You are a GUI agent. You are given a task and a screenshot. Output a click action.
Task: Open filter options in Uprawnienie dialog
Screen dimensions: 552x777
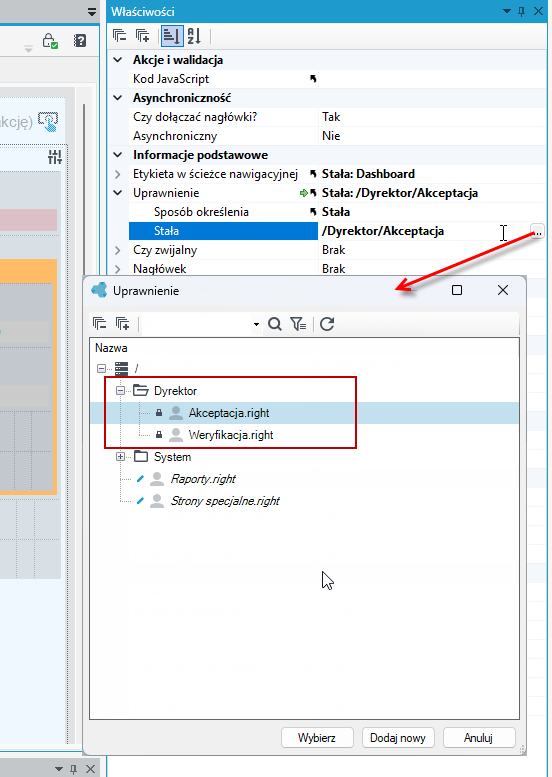[298, 324]
